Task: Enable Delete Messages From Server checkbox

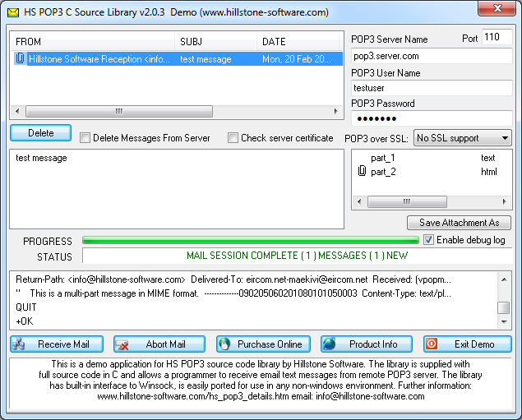Action: coord(85,138)
